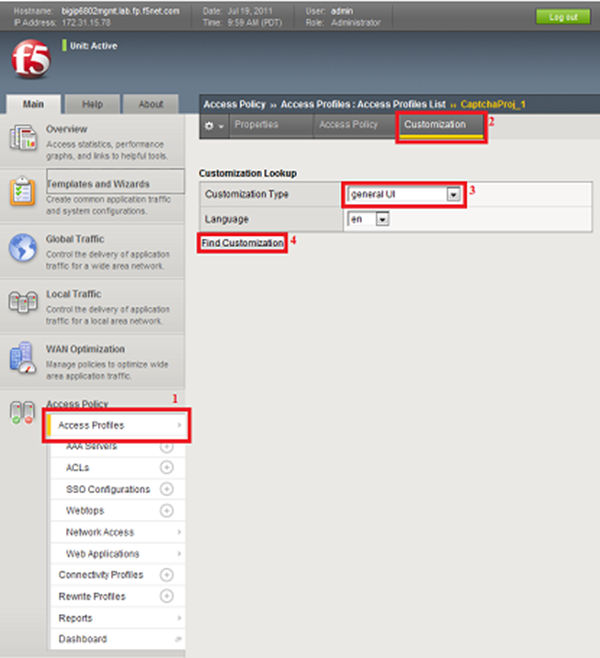Click the Access Policy icon

(22, 413)
